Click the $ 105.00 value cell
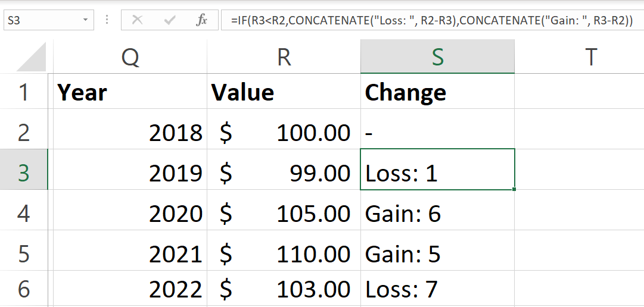Screen dimensions: 644x307 284,210
